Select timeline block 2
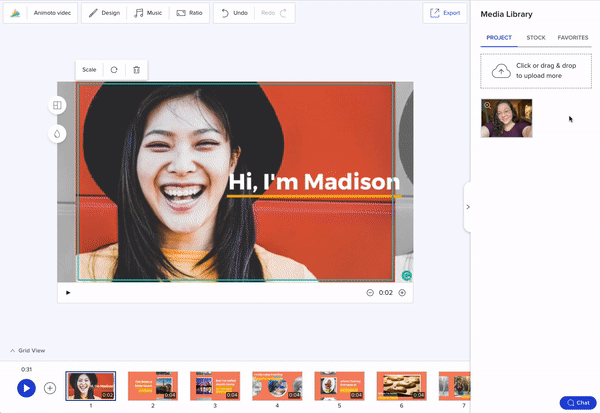Image resolution: width=600 pixels, height=413 pixels. (x=153, y=386)
